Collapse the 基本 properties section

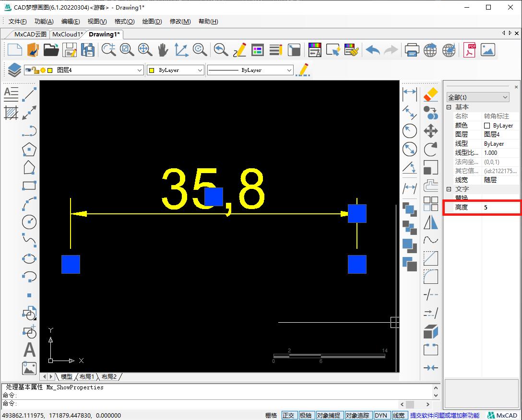[x=449, y=107]
